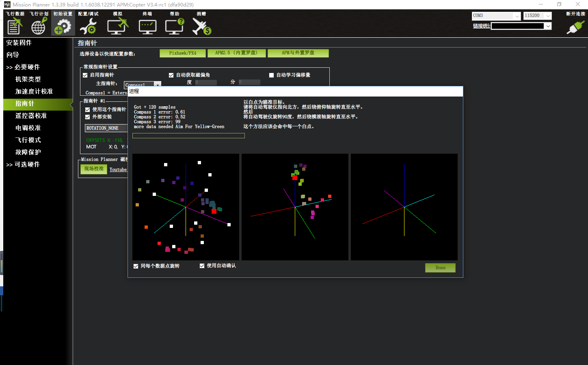The height and width of the screenshot is (365, 588).
Task: Click the Pixhawk/PX4 preset button
Action: tap(183, 53)
